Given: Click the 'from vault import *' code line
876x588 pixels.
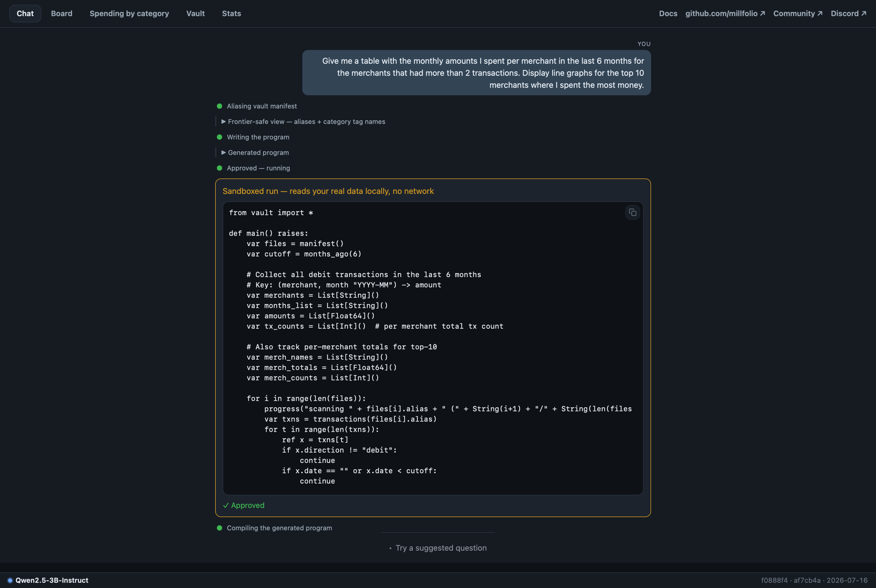Looking at the screenshot, I should click(271, 213).
